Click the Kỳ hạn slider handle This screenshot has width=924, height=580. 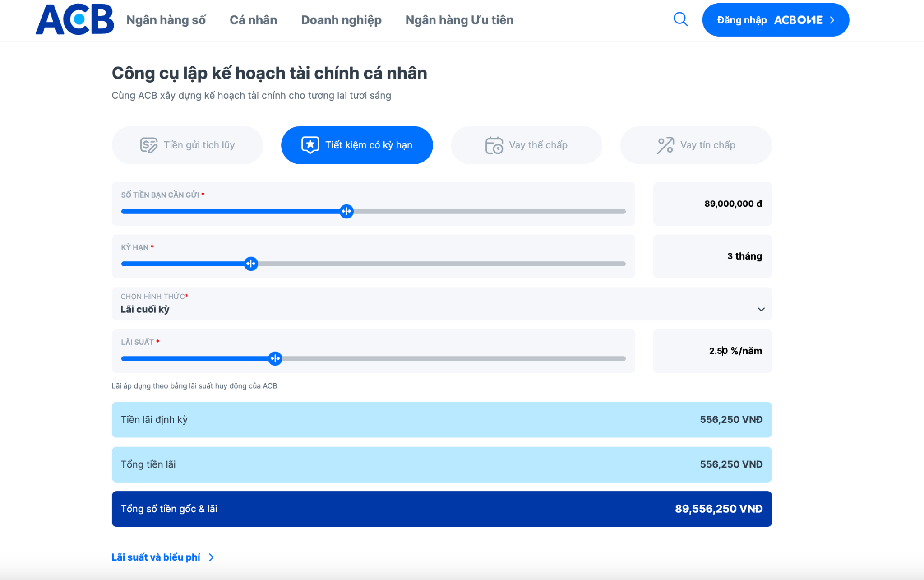(x=251, y=264)
